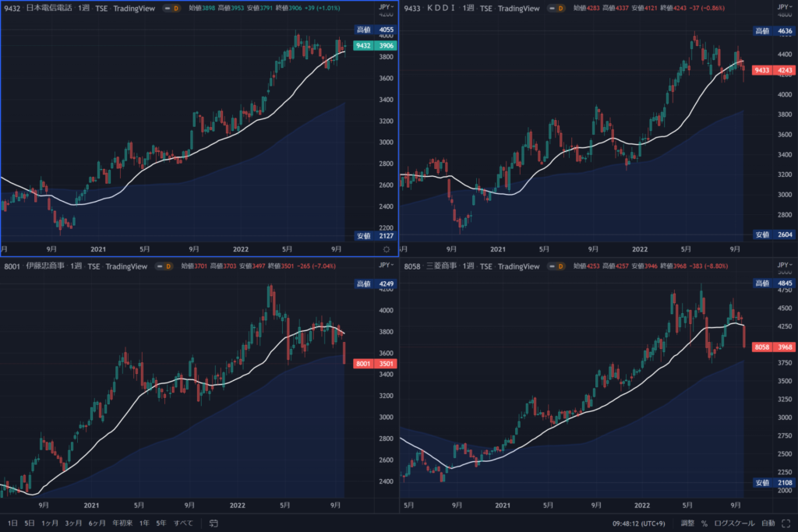Open the JPY currency dropdown on 8001 chart

tap(387, 265)
